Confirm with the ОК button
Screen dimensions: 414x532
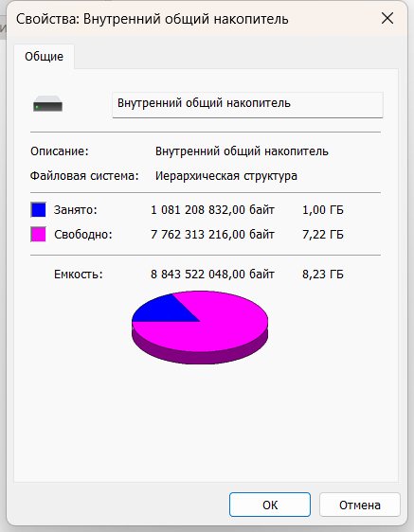point(270,505)
